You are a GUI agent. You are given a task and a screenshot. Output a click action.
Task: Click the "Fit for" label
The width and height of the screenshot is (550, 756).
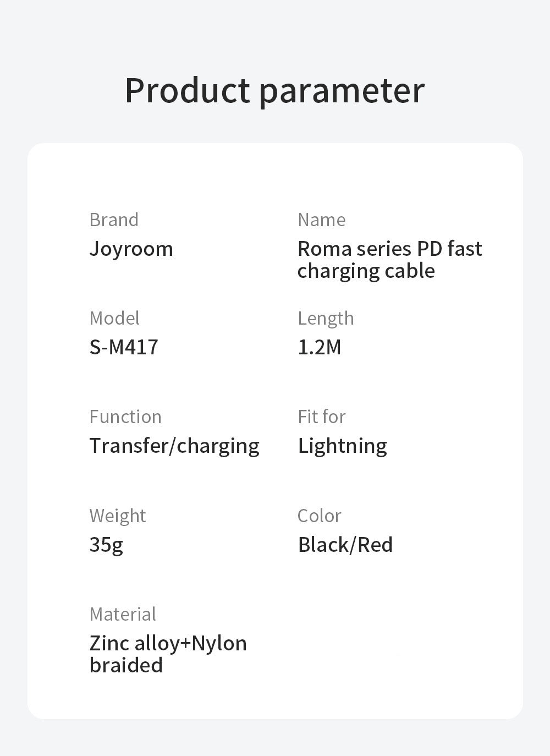tap(321, 417)
